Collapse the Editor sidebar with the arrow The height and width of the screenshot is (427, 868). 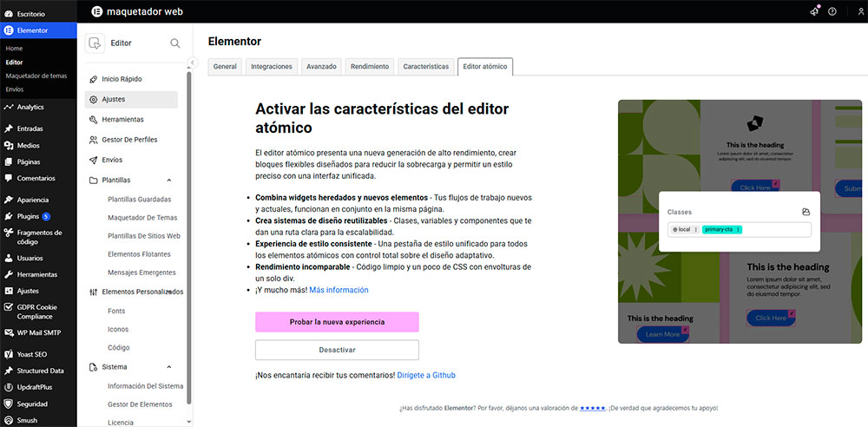(x=193, y=62)
